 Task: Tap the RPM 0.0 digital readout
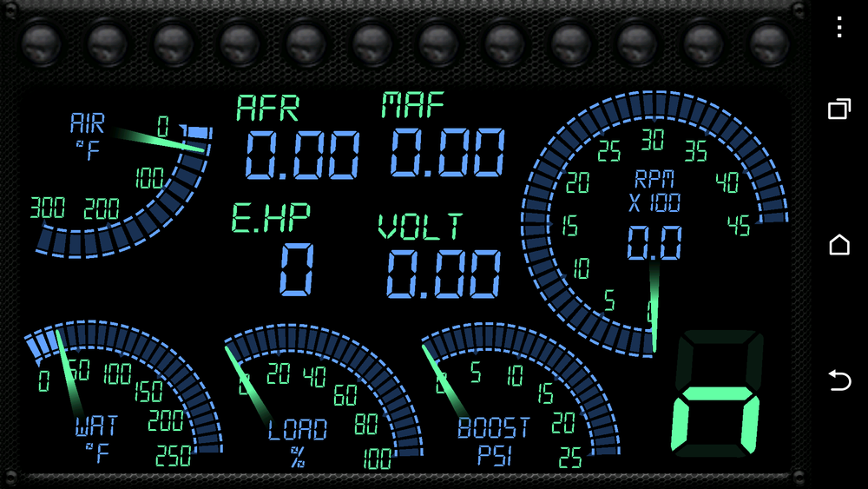654,243
